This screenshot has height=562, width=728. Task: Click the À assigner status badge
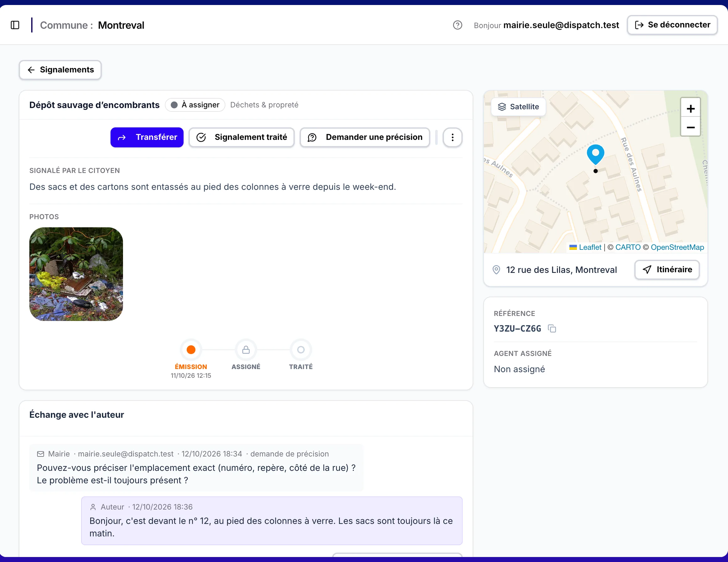[195, 105]
